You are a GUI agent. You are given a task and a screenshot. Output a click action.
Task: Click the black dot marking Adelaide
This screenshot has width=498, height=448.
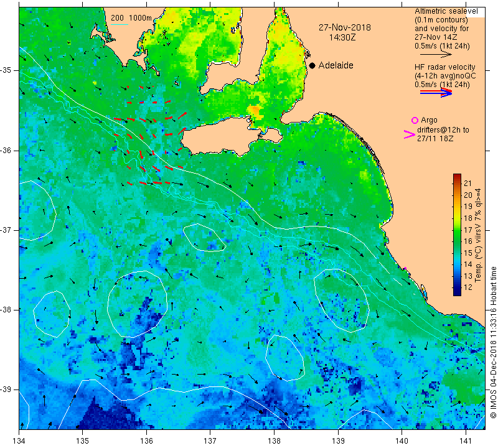[x=312, y=65]
